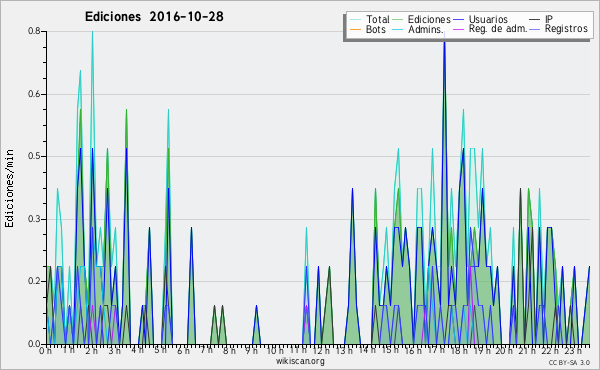Click the Admins. legend entry
Image resolution: width=600 pixels, height=370 pixels.
418,29
